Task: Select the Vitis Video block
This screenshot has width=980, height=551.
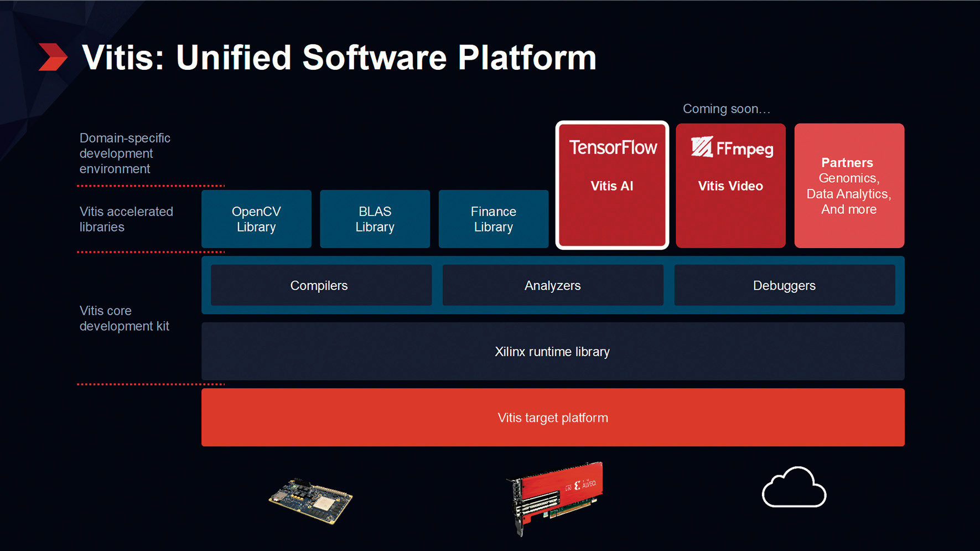Action: click(x=730, y=186)
